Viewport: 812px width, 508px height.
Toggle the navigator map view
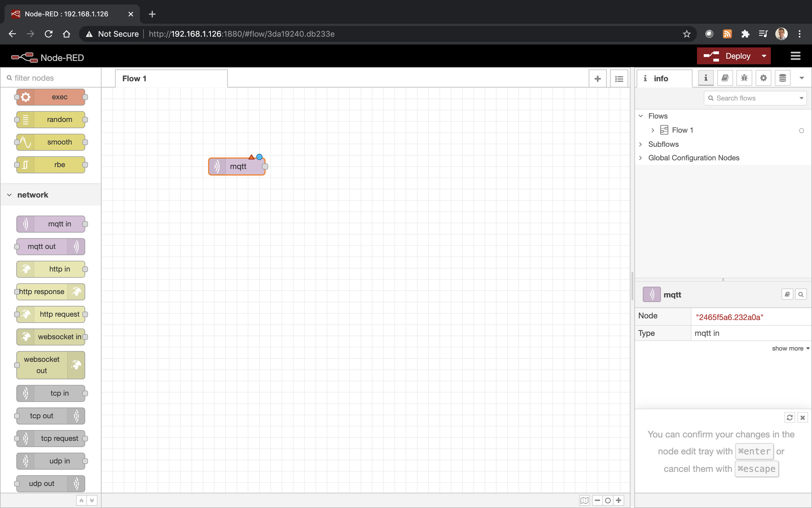(584, 500)
